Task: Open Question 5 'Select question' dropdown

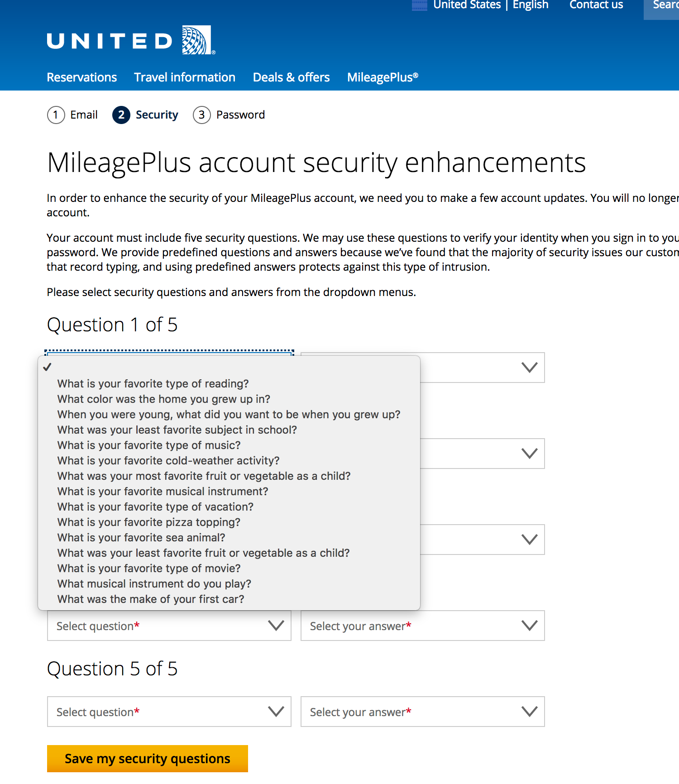Action: coord(169,712)
